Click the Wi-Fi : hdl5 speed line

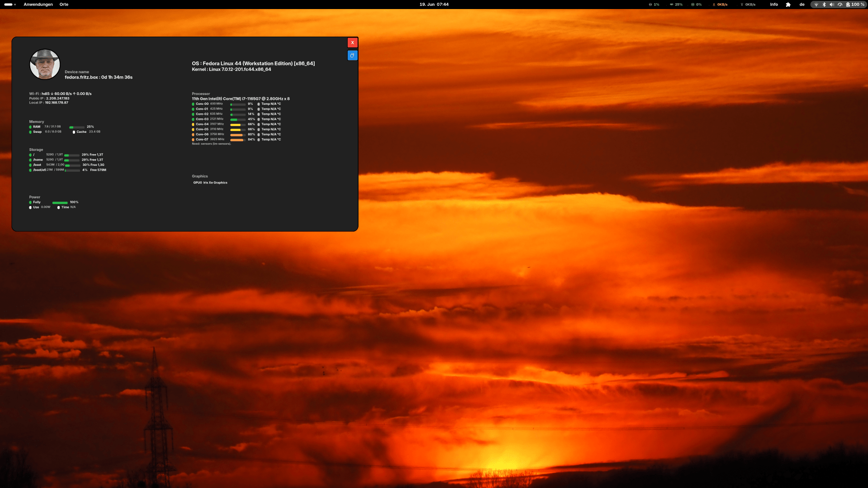click(x=61, y=94)
